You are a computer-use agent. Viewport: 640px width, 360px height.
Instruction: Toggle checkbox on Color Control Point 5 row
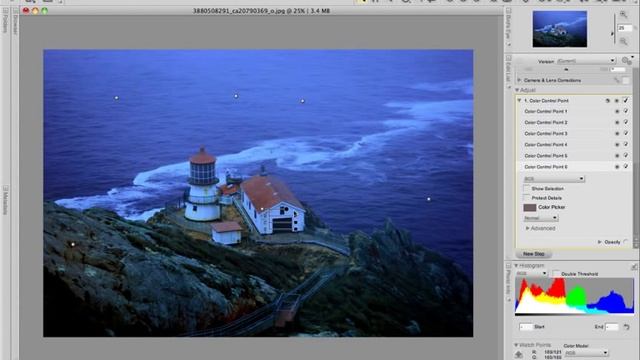pos(626,155)
